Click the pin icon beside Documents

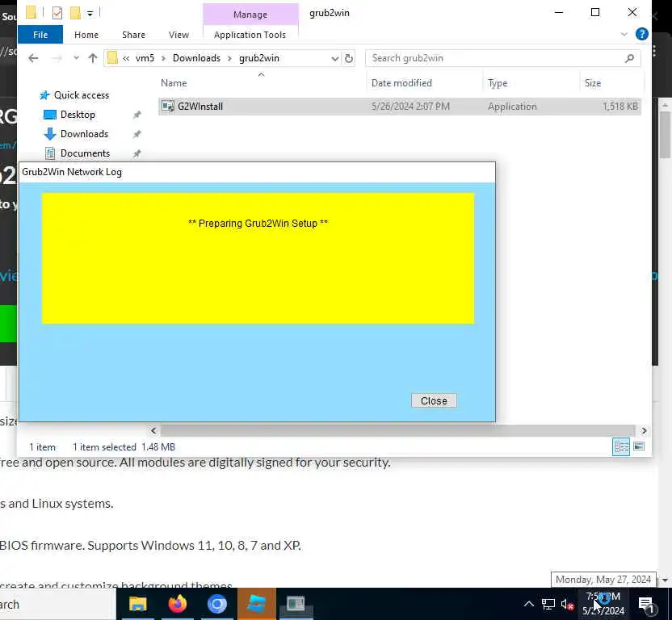point(137,153)
